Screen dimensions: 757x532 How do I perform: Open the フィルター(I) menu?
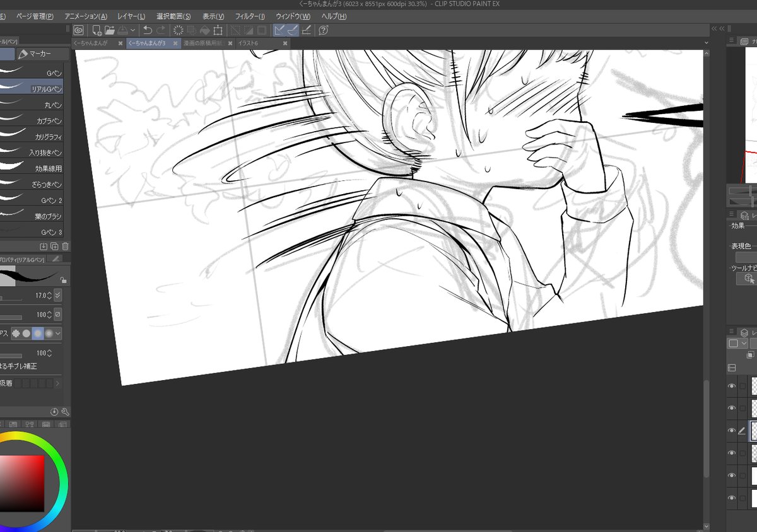point(250,16)
